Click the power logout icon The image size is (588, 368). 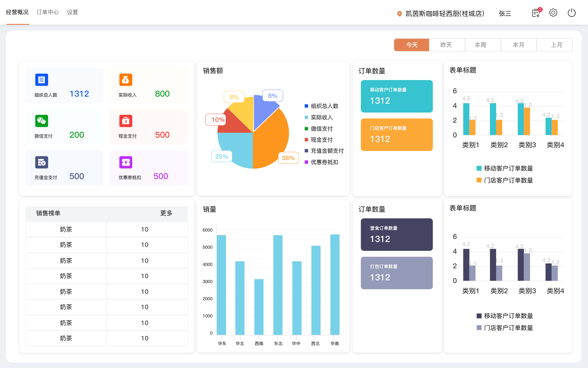[x=571, y=13]
